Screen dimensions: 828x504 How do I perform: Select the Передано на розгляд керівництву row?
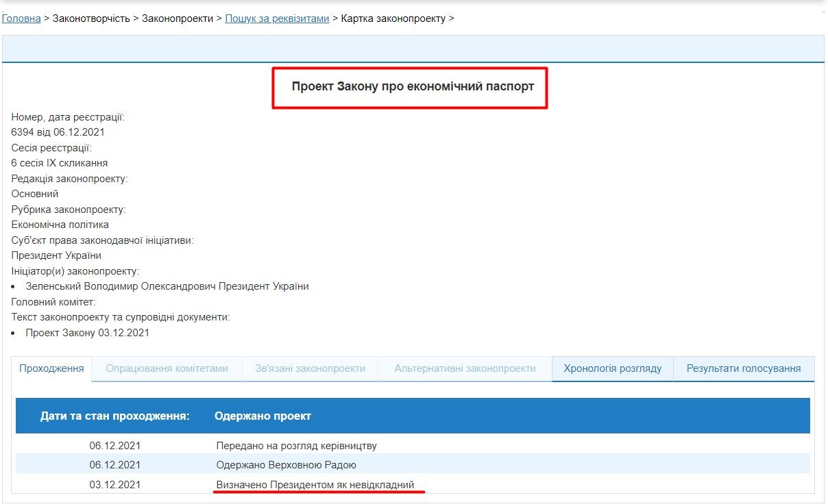click(x=296, y=446)
